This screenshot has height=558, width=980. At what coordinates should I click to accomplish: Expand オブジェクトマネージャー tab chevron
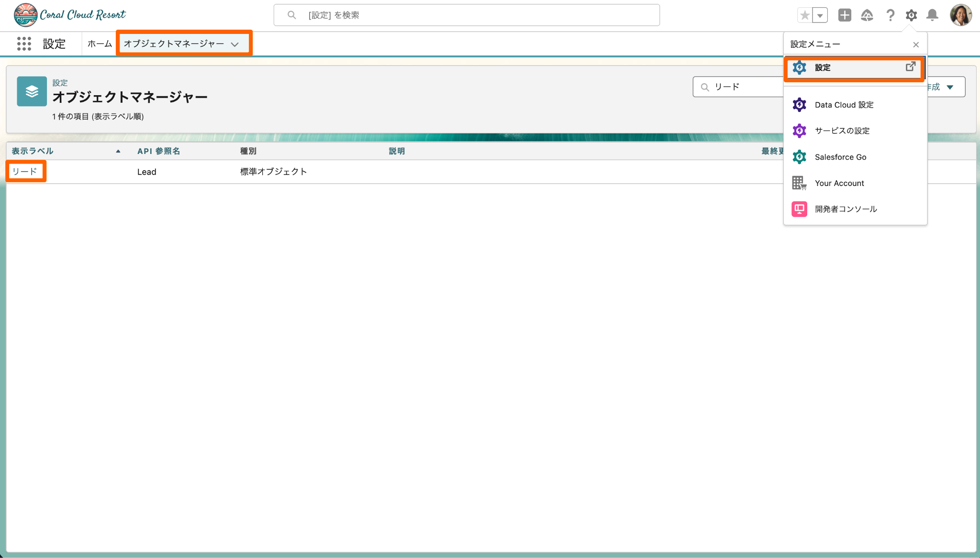pyautogui.click(x=234, y=44)
